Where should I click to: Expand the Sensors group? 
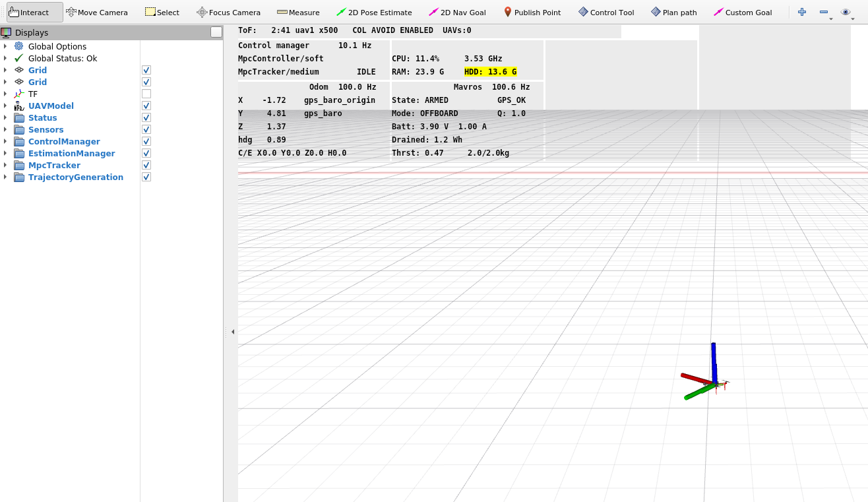(x=5, y=129)
